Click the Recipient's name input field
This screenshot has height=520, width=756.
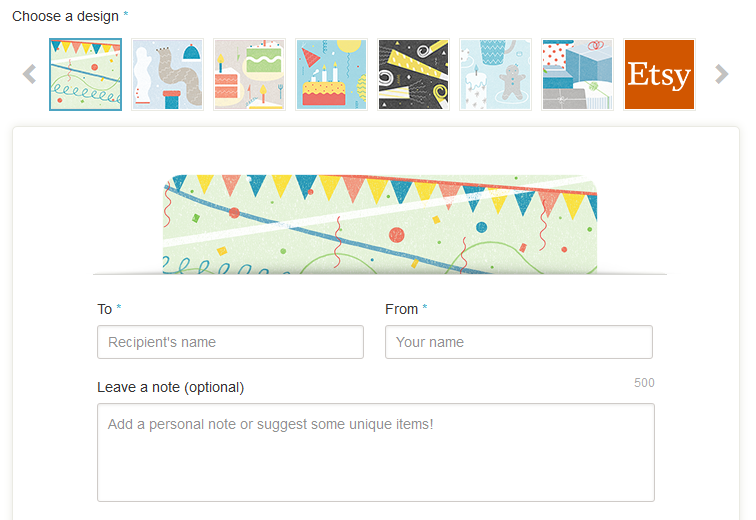(230, 342)
